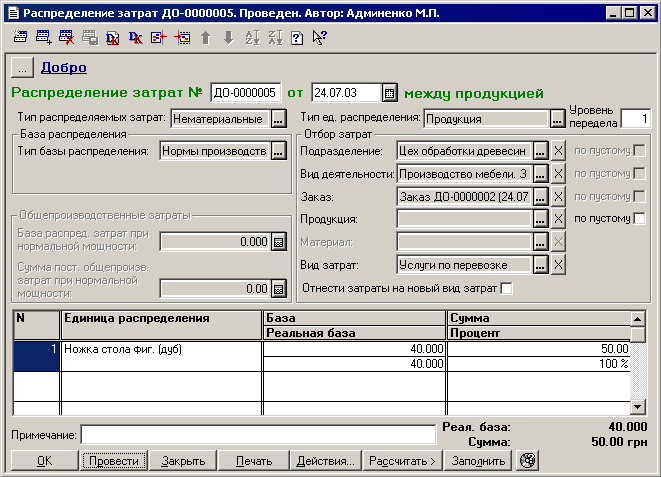The image size is (661, 477).
Task: Toggle по пустому checkbox for Заказ
Action: [x=639, y=196]
